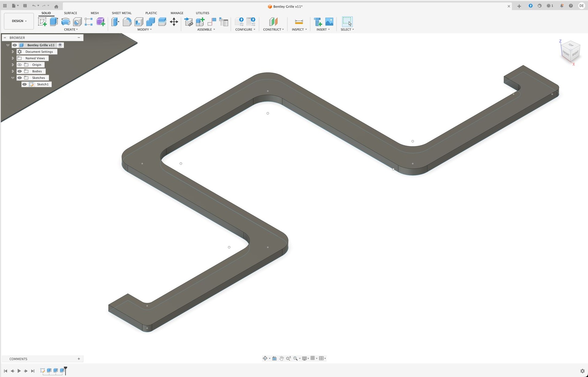Switch to the SURFACE tab

point(70,13)
